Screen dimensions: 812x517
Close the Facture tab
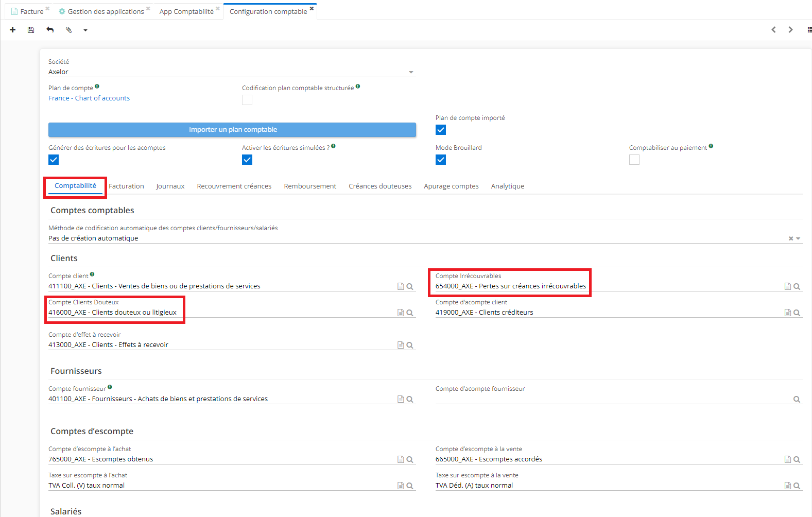[x=47, y=8]
